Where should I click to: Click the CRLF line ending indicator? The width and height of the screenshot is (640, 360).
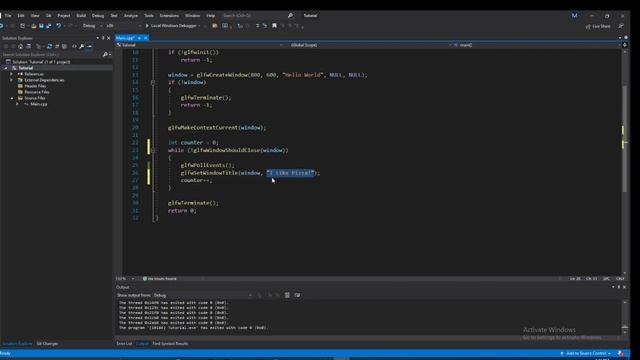coord(620,279)
